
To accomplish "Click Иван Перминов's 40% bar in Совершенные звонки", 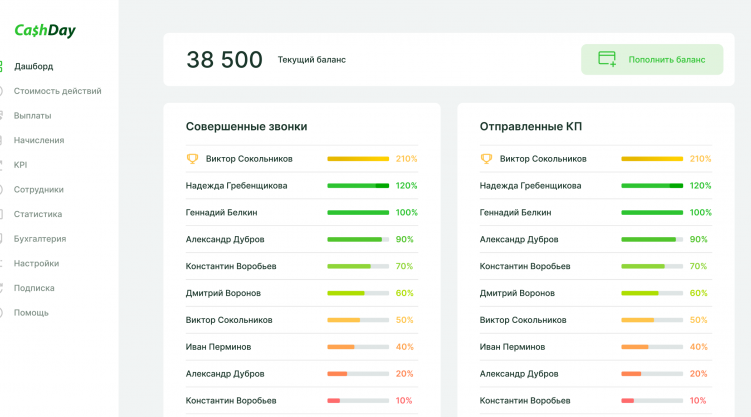I will 357,347.
